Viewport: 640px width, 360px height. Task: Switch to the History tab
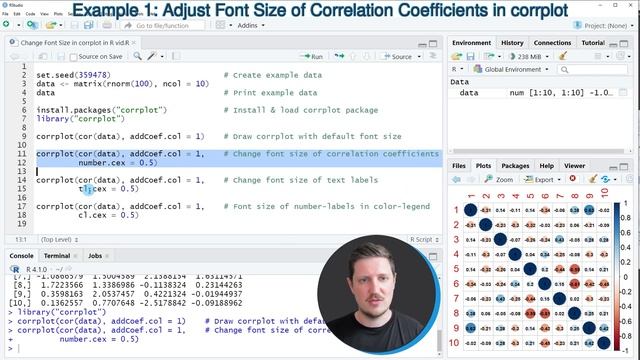click(x=512, y=43)
